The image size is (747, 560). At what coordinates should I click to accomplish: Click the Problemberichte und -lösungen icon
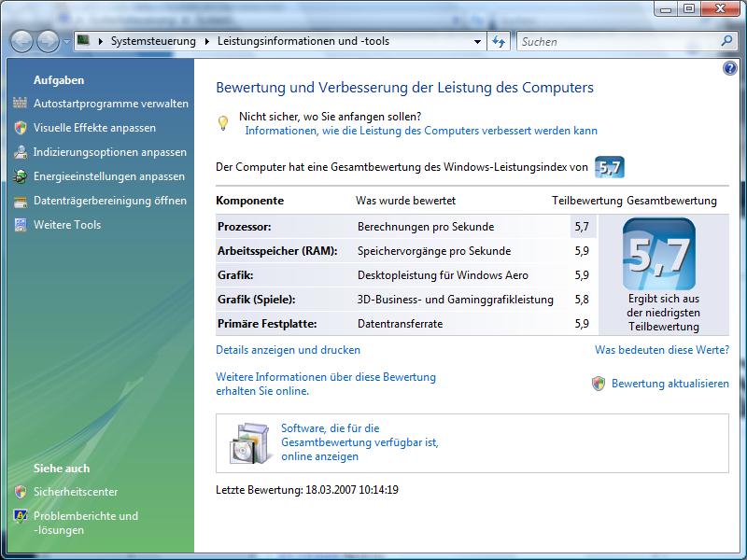(20, 516)
